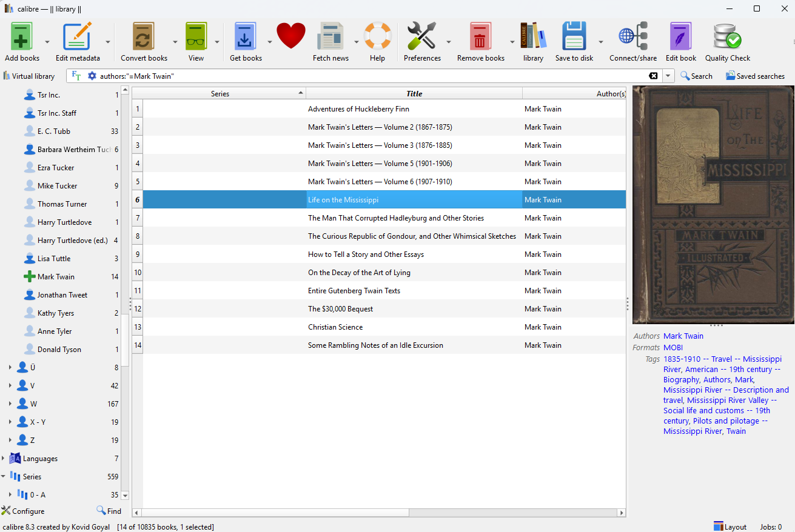Open the Mark Twain author link in details
Viewport: 795px width, 532px height.
point(683,336)
